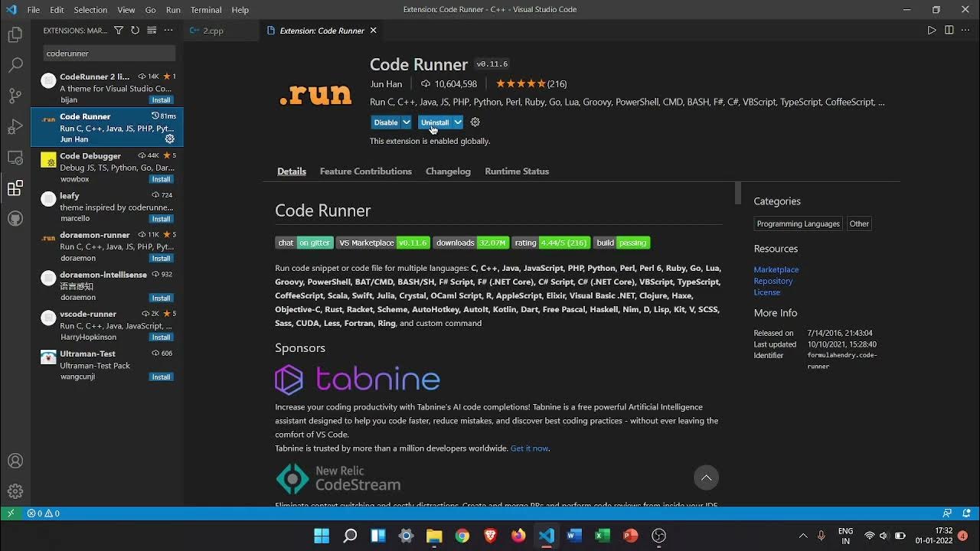Open errors and warnings in status bar
980x551 pixels.
coord(43,514)
